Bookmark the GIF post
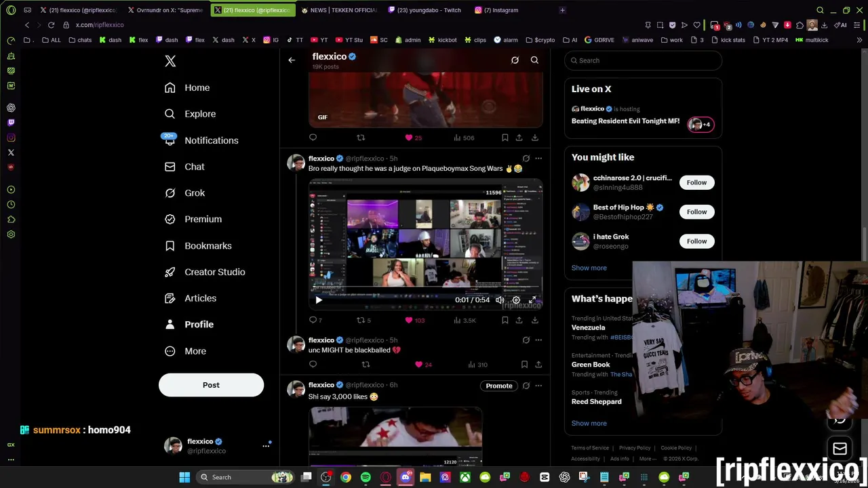The width and height of the screenshot is (868, 488). [x=505, y=138]
